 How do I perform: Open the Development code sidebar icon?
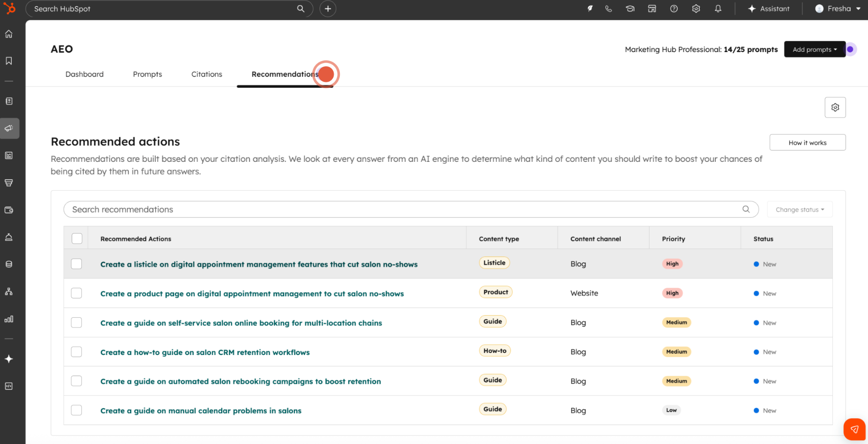click(x=9, y=386)
